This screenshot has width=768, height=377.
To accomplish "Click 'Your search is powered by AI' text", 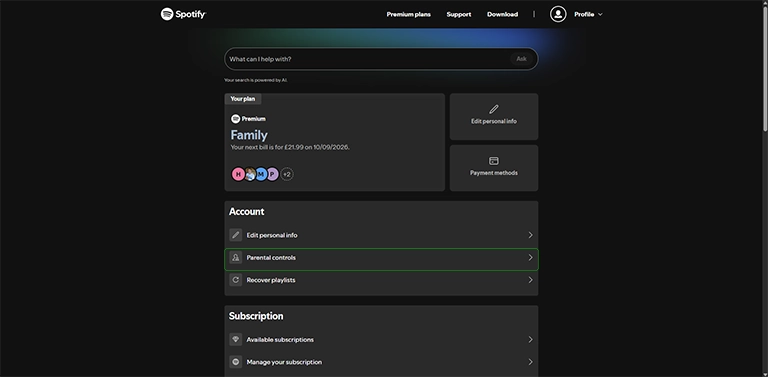I will 256,80.
